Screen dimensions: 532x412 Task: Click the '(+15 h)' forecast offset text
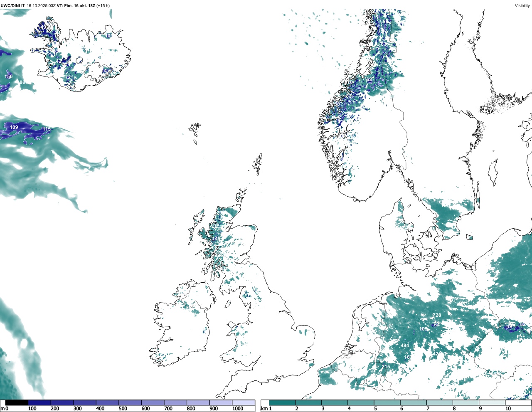pyautogui.click(x=103, y=5)
